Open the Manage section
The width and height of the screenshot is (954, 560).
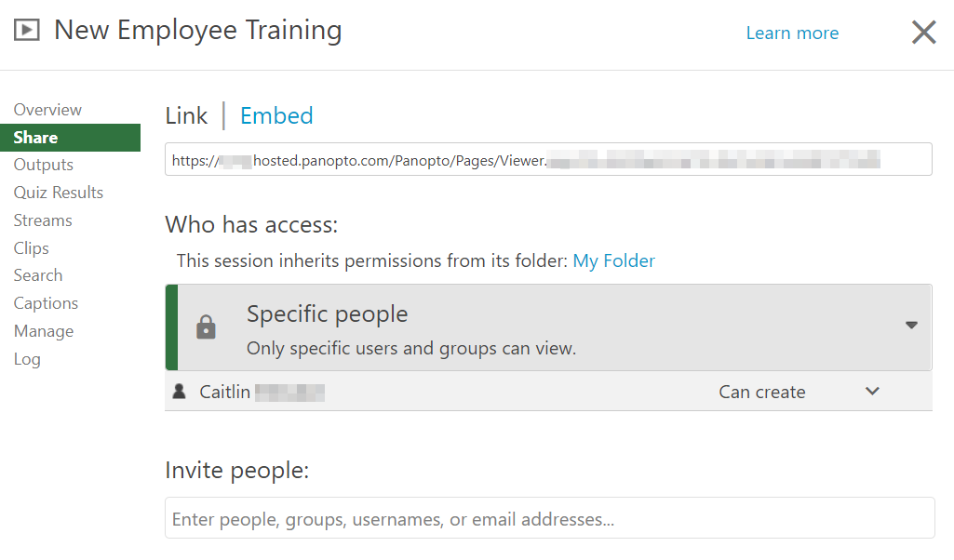pos(43,331)
